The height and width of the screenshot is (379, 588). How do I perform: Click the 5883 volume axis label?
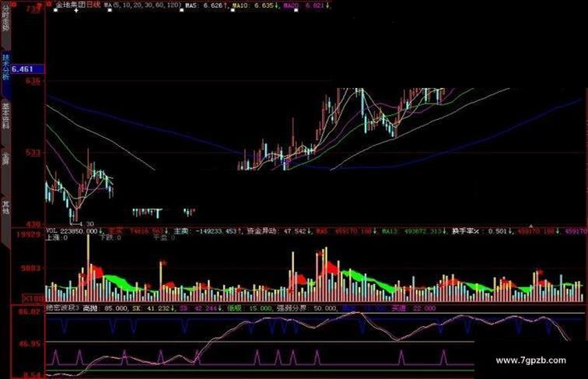tap(31, 268)
